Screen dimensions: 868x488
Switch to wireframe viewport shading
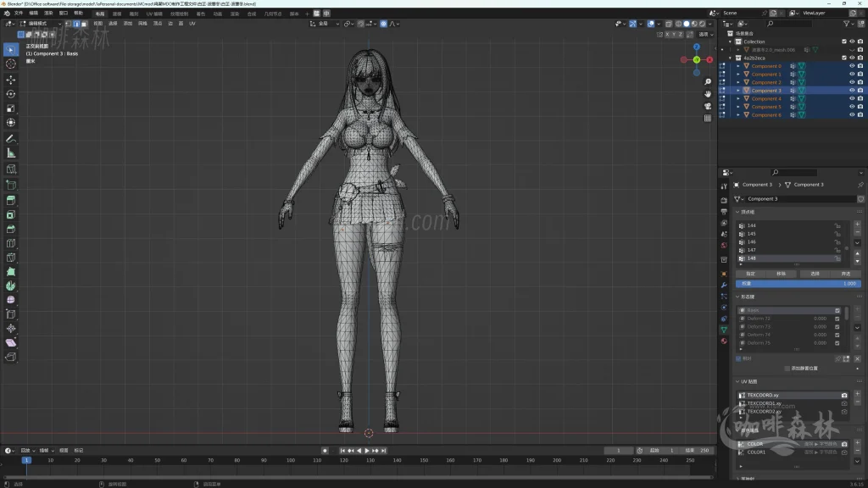679,24
